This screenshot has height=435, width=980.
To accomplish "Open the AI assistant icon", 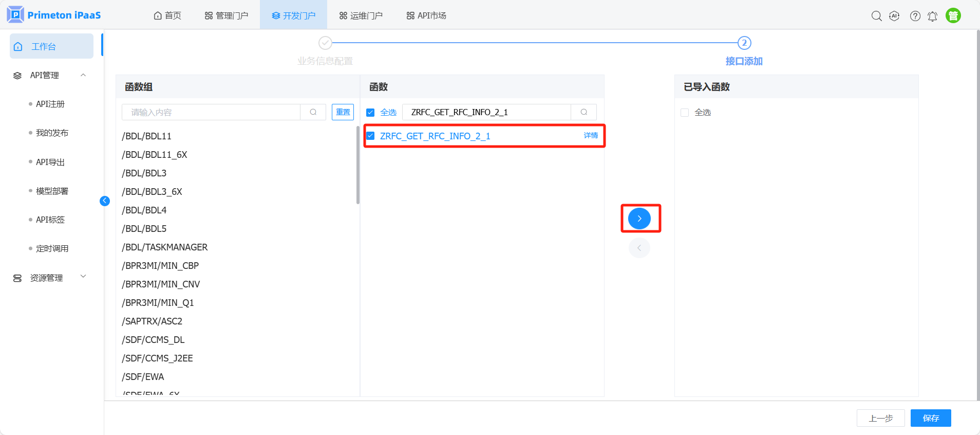I will point(894,16).
